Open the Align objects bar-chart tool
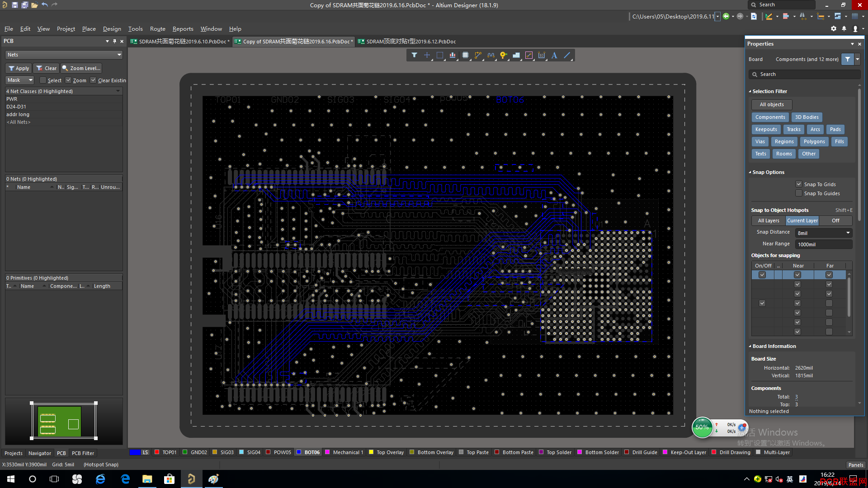Screen dimensions: 868x488 point(452,55)
